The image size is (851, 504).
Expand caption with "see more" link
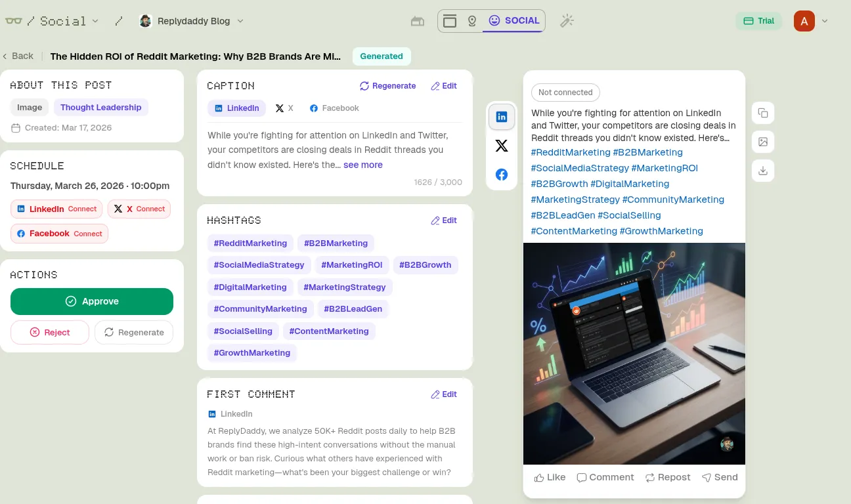pyautogui.click(x=362, y=165)
